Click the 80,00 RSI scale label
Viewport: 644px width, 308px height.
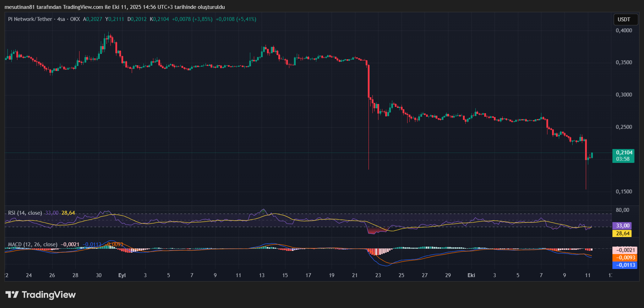tap(622, 210)
